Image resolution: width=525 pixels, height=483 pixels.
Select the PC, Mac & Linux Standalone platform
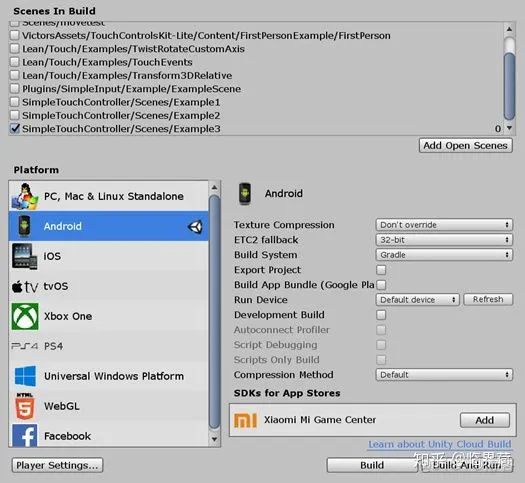pos(108,196)
